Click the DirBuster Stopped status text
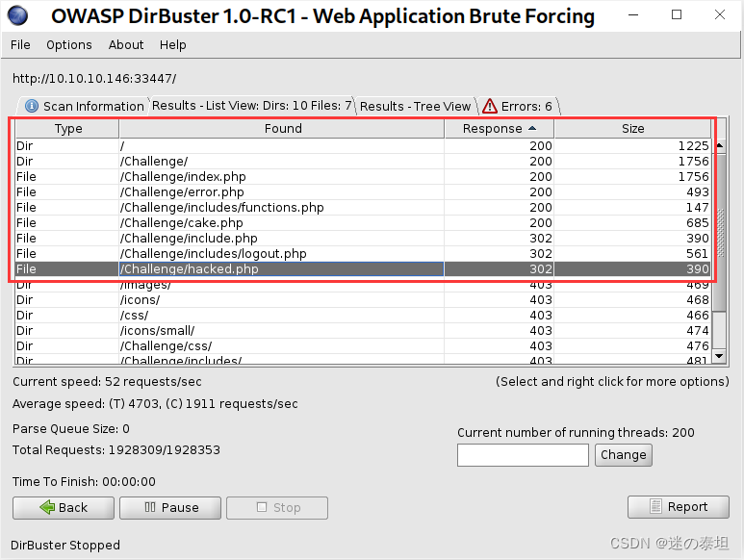The width and height of the screenshot is (744, 560). 65,545
